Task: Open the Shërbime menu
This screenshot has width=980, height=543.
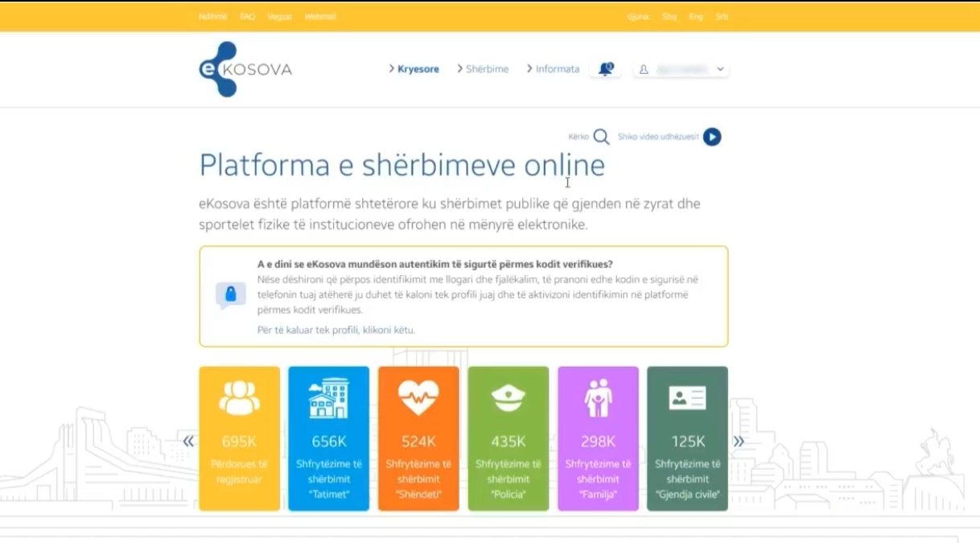Action: [x=483, y=69]
